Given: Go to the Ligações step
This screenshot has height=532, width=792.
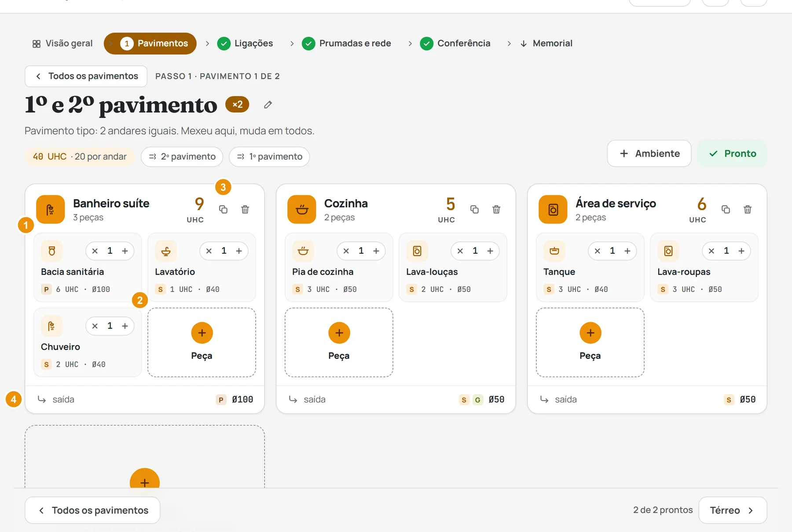Looking at the screenshot, I should click(245, 44).
